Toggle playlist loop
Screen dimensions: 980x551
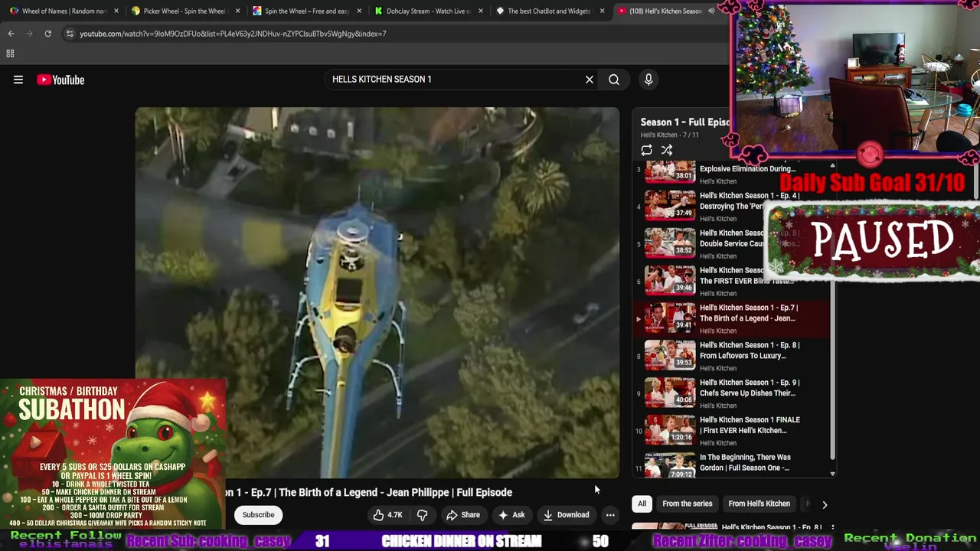647,150
